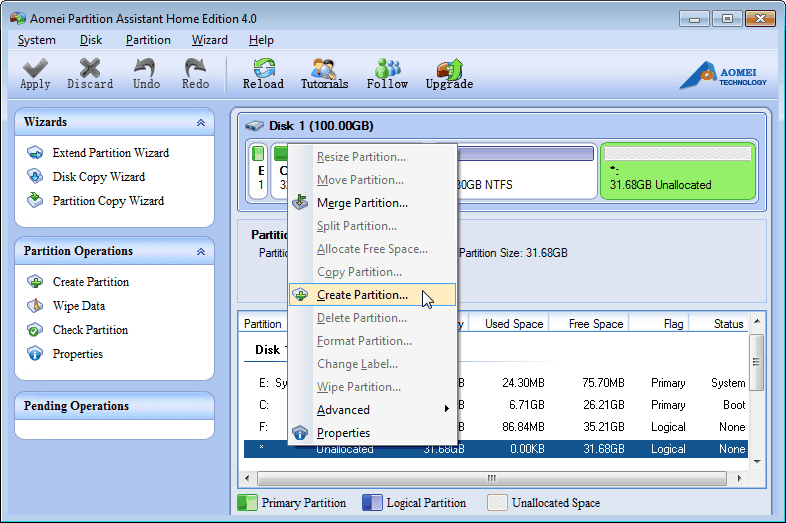Select Create Partition in sidebar operations
This screenshot has width=786, height=523.
click(x=91, y=282)
